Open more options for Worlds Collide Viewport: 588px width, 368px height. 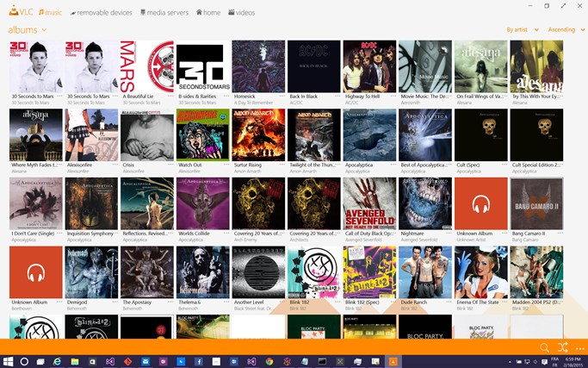[x=226, y=234]
